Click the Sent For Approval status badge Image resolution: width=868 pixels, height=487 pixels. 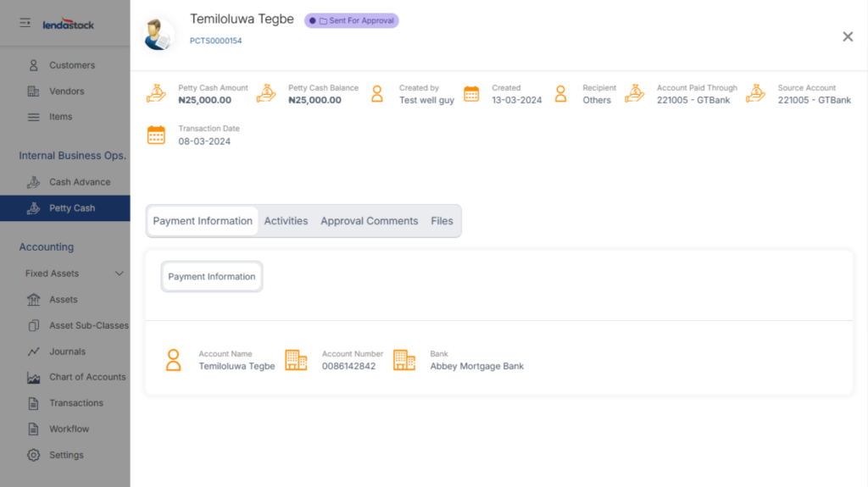pyautogui.click(x=352, y=20)
